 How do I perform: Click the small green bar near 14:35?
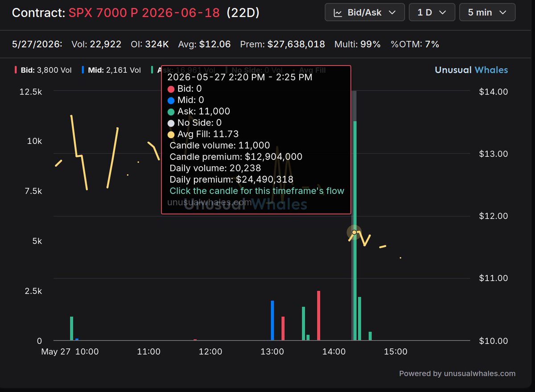tap(370, 336)
